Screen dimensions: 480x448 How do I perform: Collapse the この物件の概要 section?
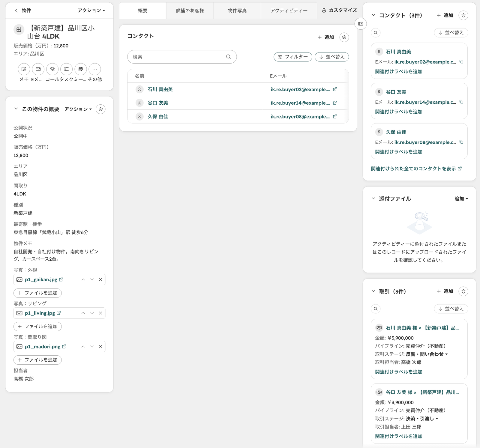point(16,109)
